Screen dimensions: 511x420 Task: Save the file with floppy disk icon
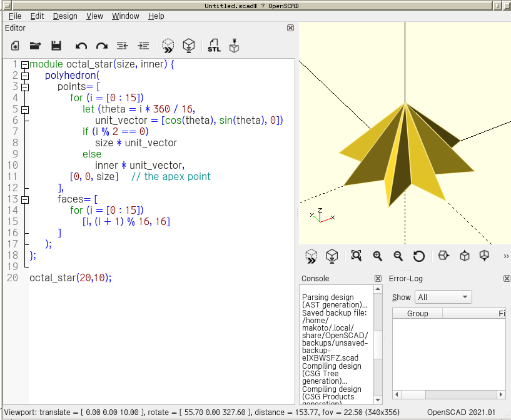click(56, 46)
